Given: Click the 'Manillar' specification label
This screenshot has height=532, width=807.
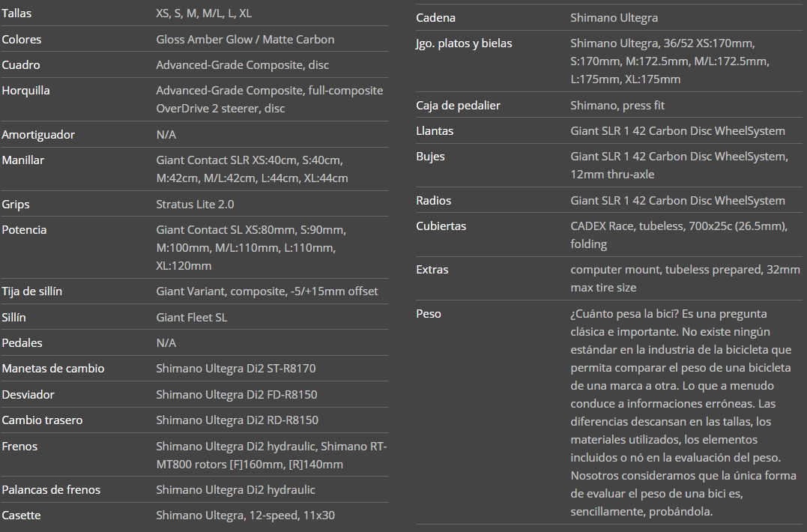Looking at the screenshot, I should [x=23, y=160].
